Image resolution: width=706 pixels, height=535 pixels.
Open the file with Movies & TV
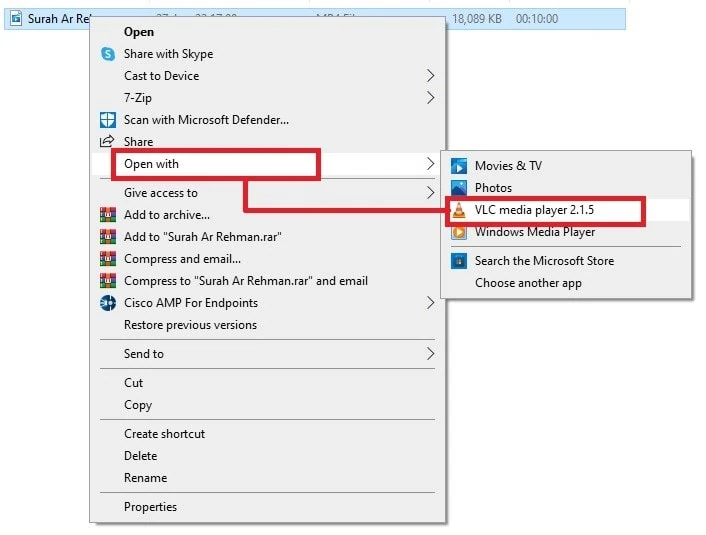(x=566, y=166)
